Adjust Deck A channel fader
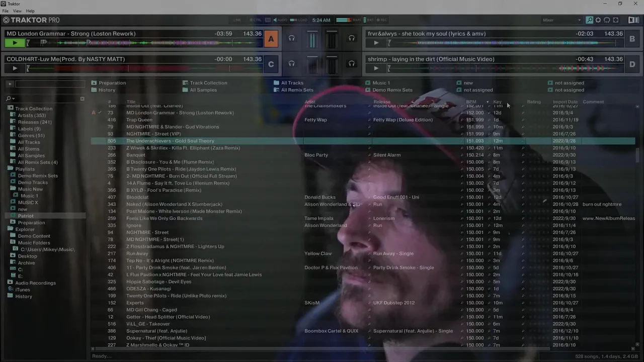 point(312,39)
